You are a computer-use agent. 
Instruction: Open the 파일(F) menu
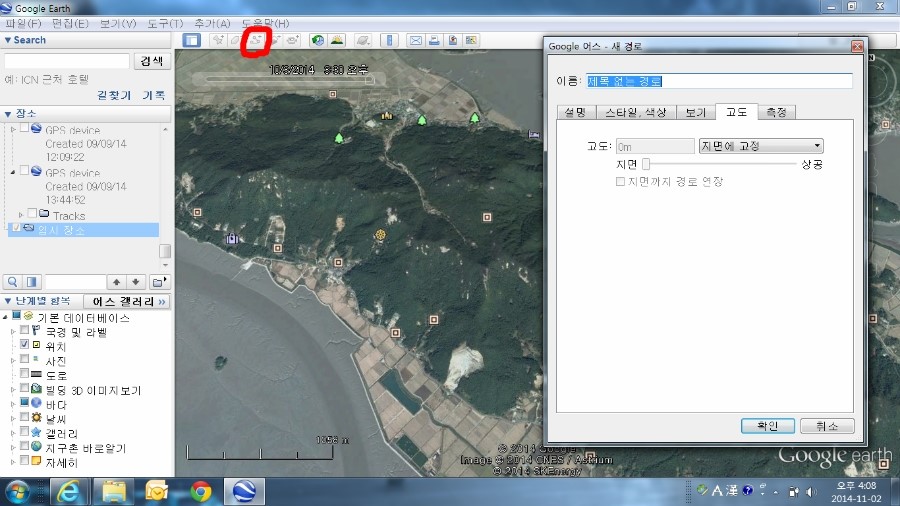click(23, 24)
